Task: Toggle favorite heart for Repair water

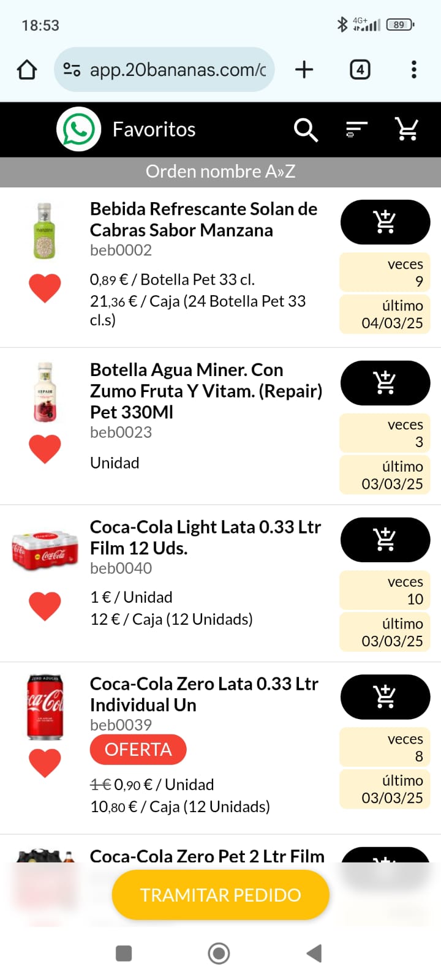Action: point(45,449)
